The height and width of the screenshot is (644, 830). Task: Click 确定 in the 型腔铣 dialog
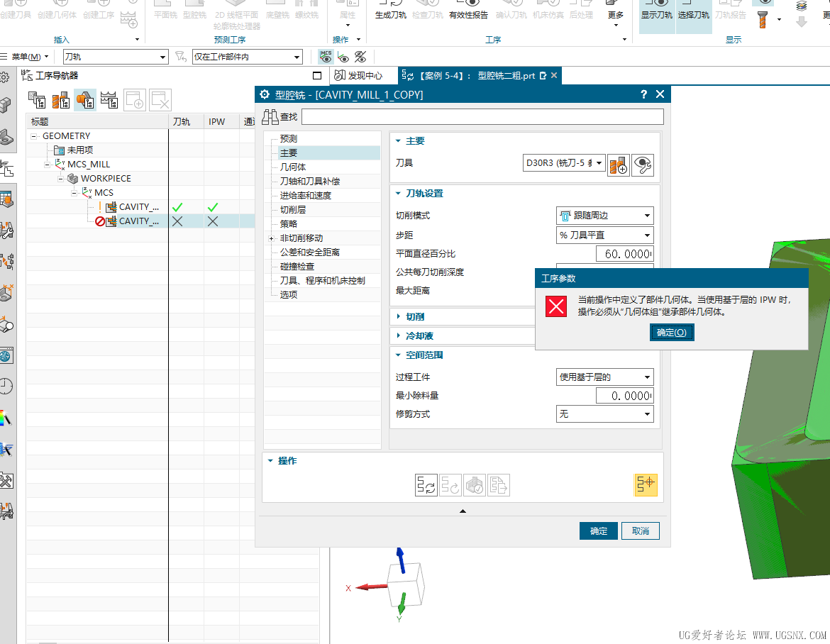[599, 531]
